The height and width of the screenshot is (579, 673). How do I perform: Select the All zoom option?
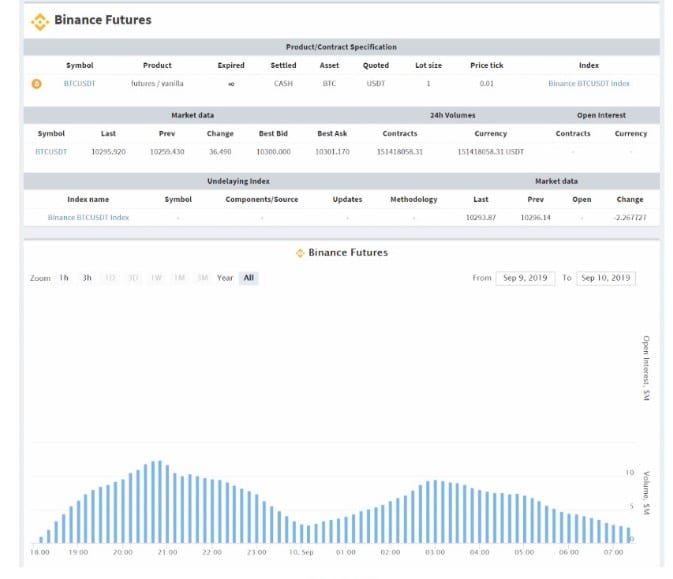(x=249, y=278)
